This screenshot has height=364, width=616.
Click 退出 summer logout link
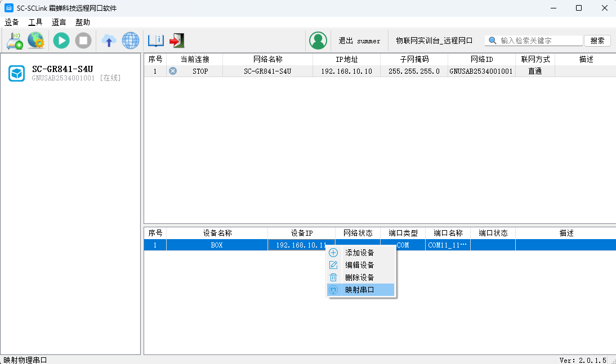click(x=359, y=41)
